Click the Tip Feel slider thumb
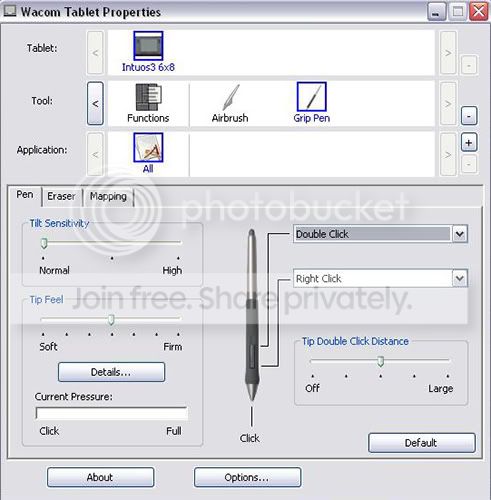The height and width of the screenshot is (500, 491). pos(111,319)
